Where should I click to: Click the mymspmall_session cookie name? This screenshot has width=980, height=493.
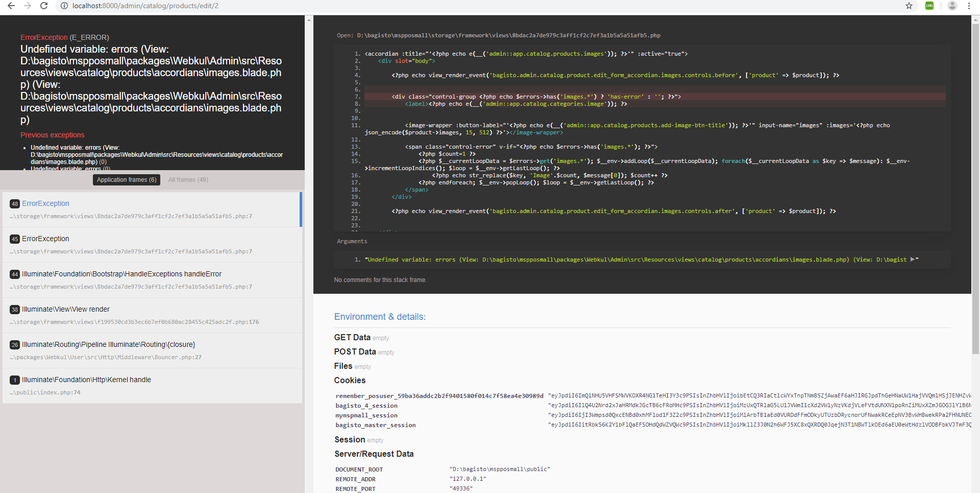coord(366,415)
